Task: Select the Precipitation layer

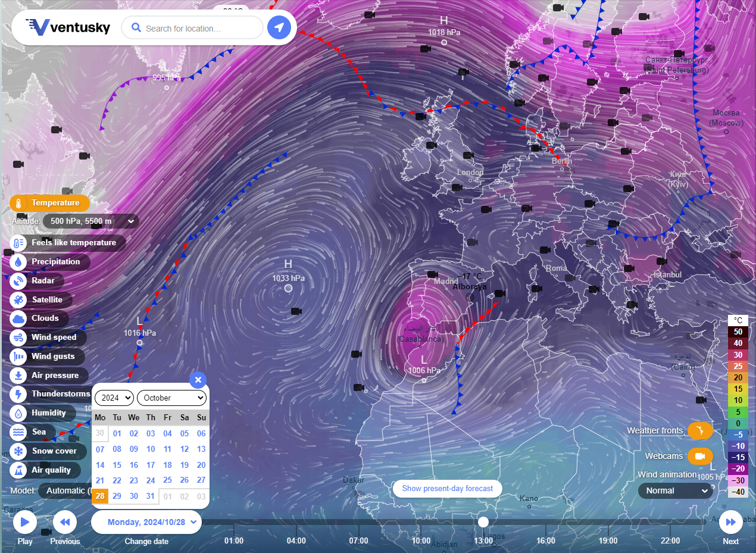Action: point(55,262)
